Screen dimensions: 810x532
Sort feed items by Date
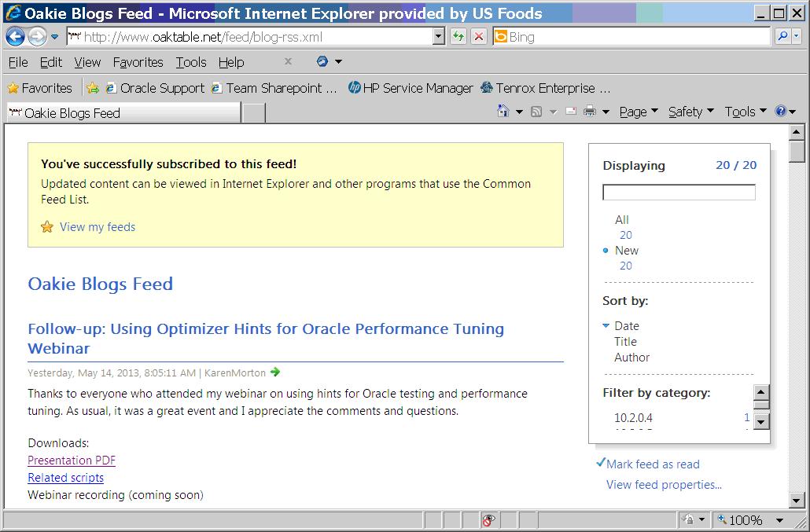[x=627, y=326]
